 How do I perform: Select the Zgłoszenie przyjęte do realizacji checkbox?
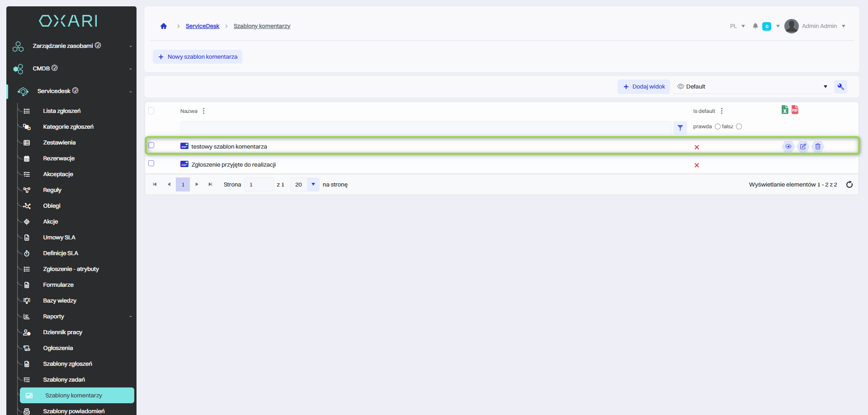tap(151, 163)
